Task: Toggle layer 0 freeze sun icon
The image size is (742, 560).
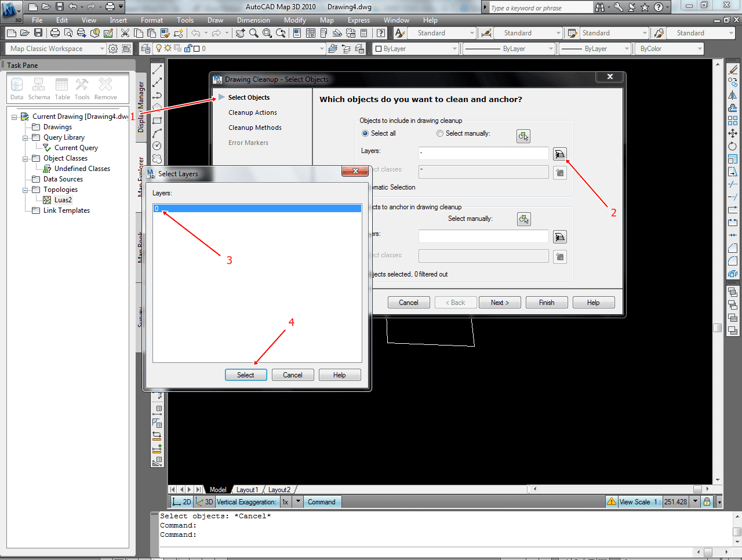Action: (168, 49)
